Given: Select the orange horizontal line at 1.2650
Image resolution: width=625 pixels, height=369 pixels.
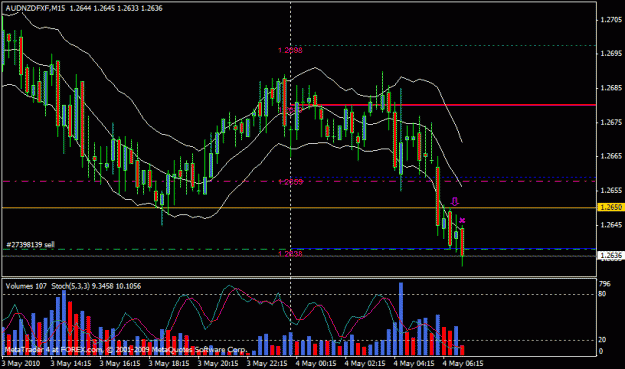Looking at the screenshot, I should click(299, 208).
